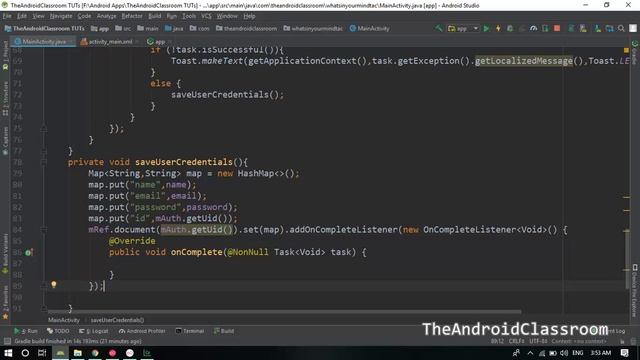Open the Build menu

point(154,16)
